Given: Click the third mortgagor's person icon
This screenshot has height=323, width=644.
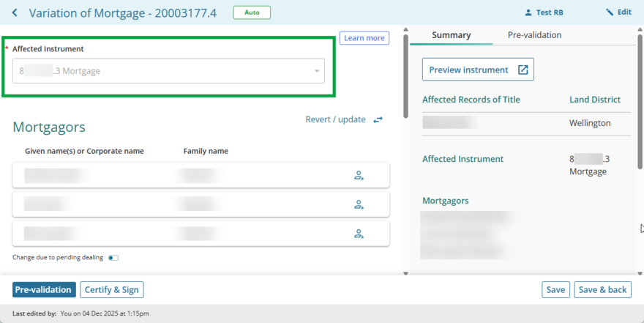Looking at the screenshot, I should (359, 234).
